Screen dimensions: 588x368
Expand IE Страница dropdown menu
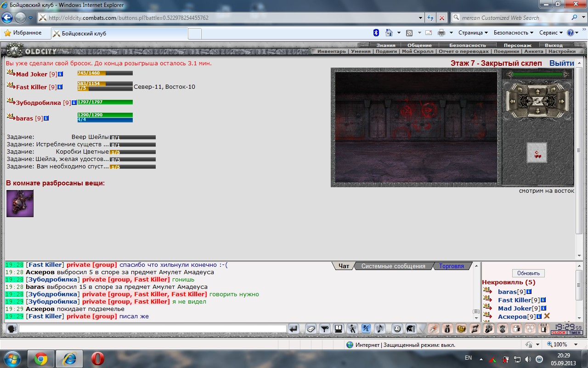(x=473, y=33)
